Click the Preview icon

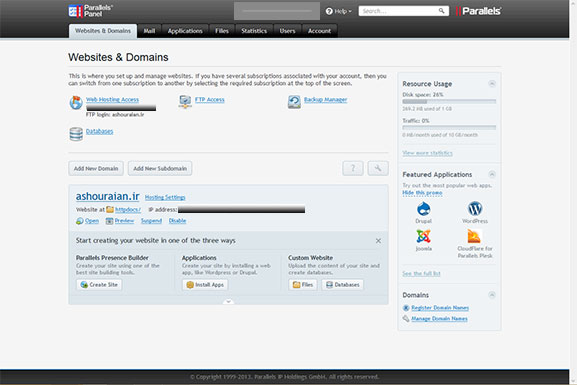pos(109,221)
